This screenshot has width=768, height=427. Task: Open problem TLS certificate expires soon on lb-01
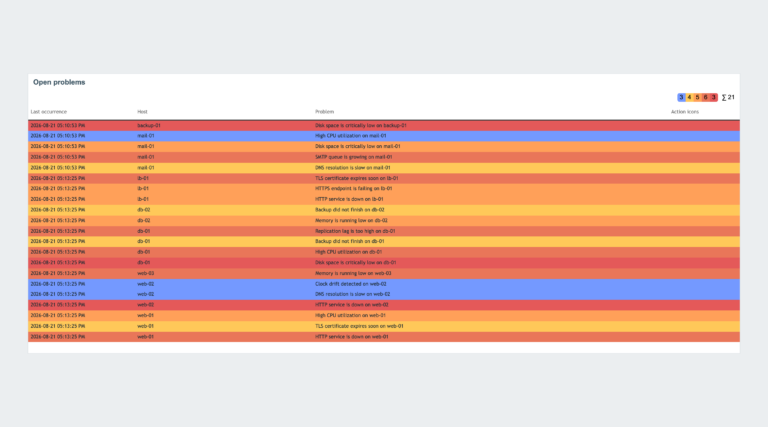pos(357,178)
